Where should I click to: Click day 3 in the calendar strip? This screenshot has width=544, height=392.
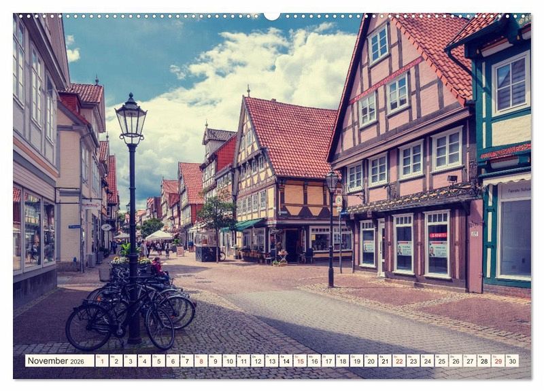pos(130,361)
